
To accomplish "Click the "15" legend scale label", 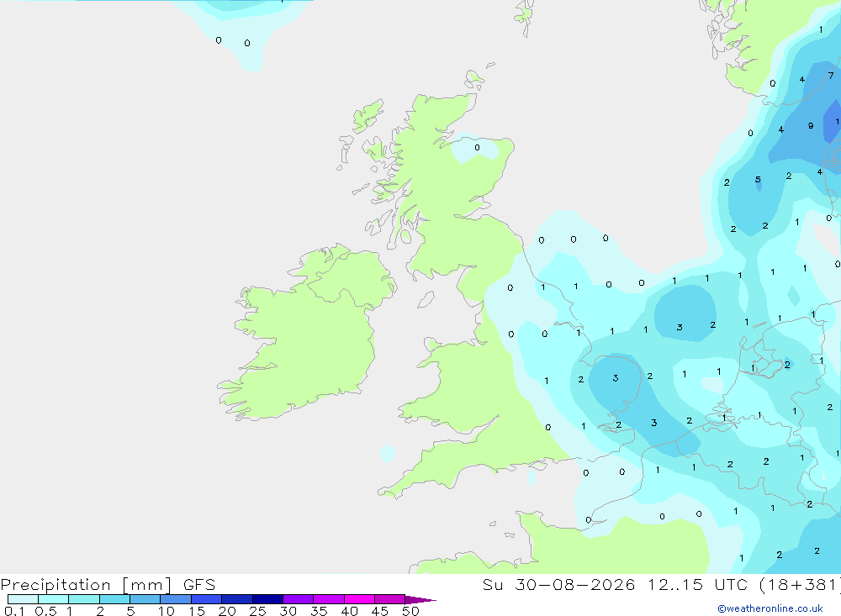I will tap(196, 611).
